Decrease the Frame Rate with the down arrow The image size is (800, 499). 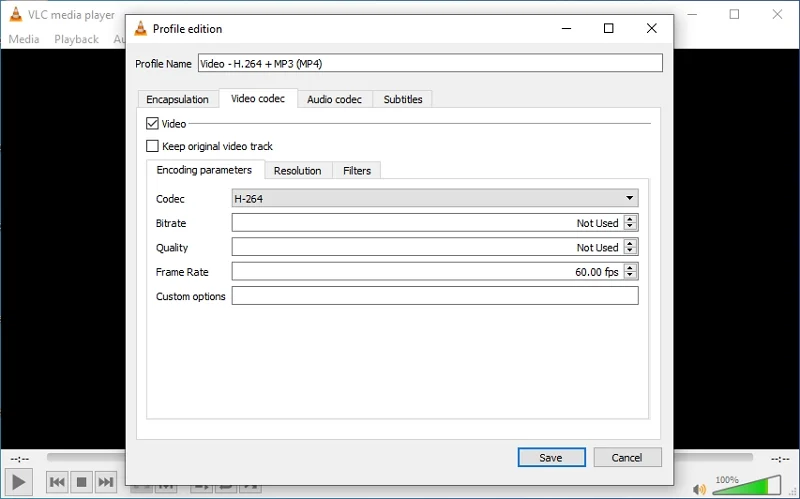[631, 276]
